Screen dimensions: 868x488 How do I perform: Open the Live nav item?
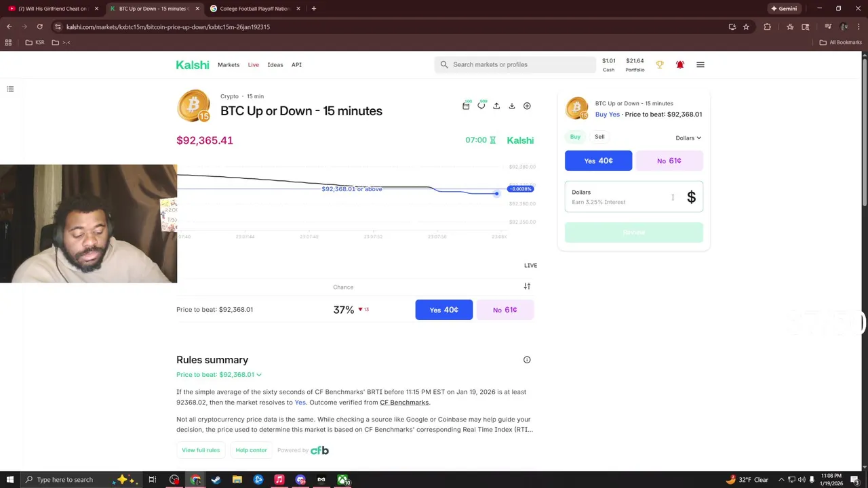[253, 64]
